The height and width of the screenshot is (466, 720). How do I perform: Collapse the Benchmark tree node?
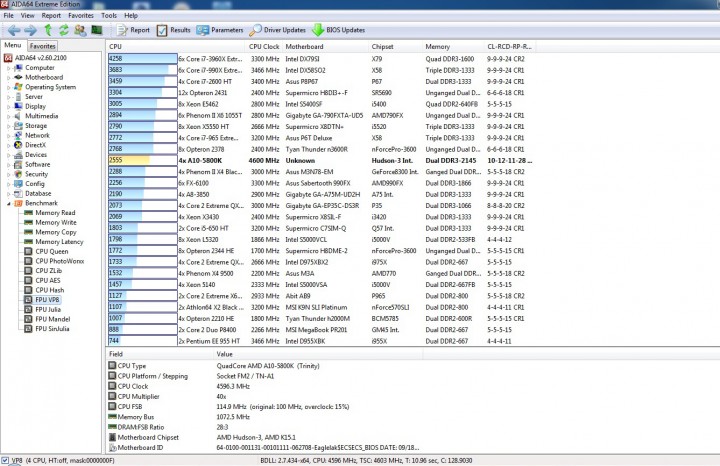(x=8, y=203)
